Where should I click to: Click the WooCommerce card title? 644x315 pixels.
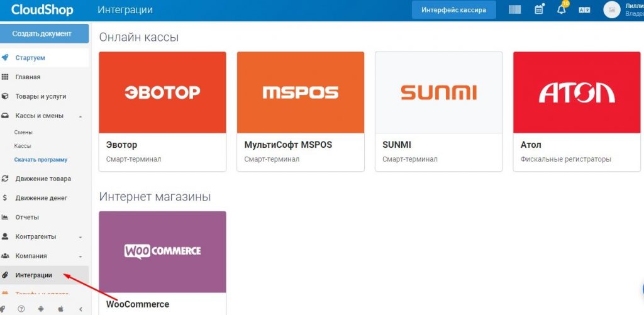[138, 304]
